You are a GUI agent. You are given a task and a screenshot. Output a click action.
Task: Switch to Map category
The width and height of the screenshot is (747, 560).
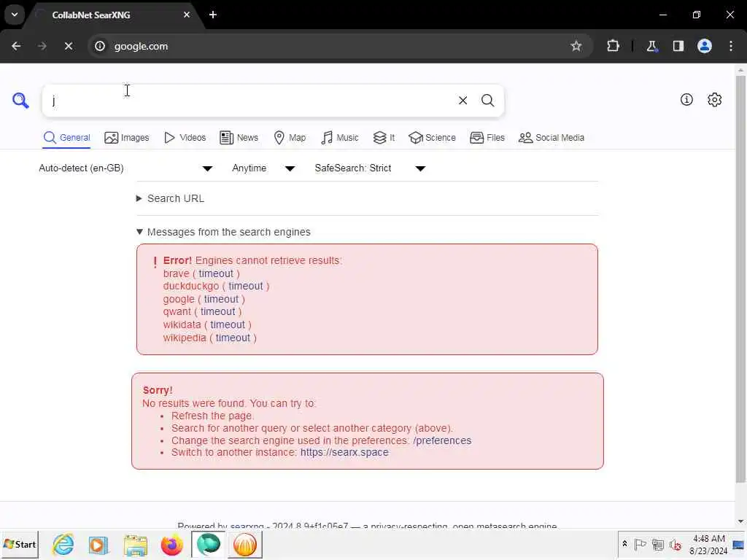[290, 138]
